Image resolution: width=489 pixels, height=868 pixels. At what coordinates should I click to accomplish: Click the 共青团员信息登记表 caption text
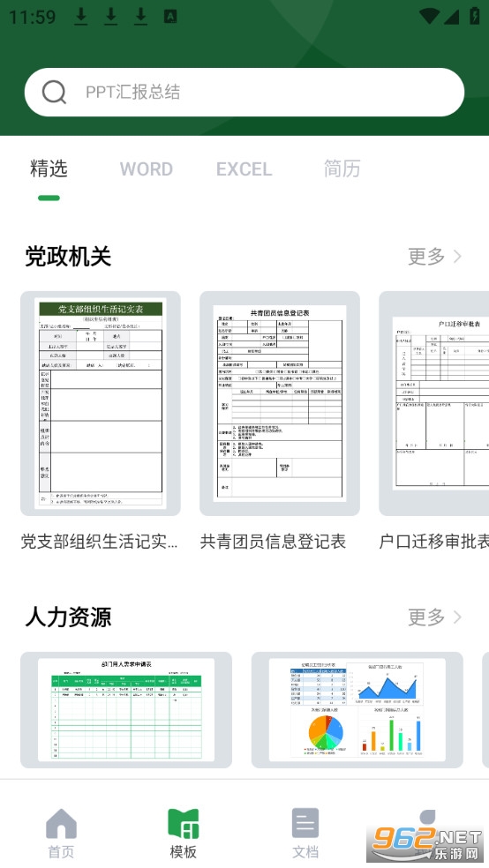click(x=273, y=542)
